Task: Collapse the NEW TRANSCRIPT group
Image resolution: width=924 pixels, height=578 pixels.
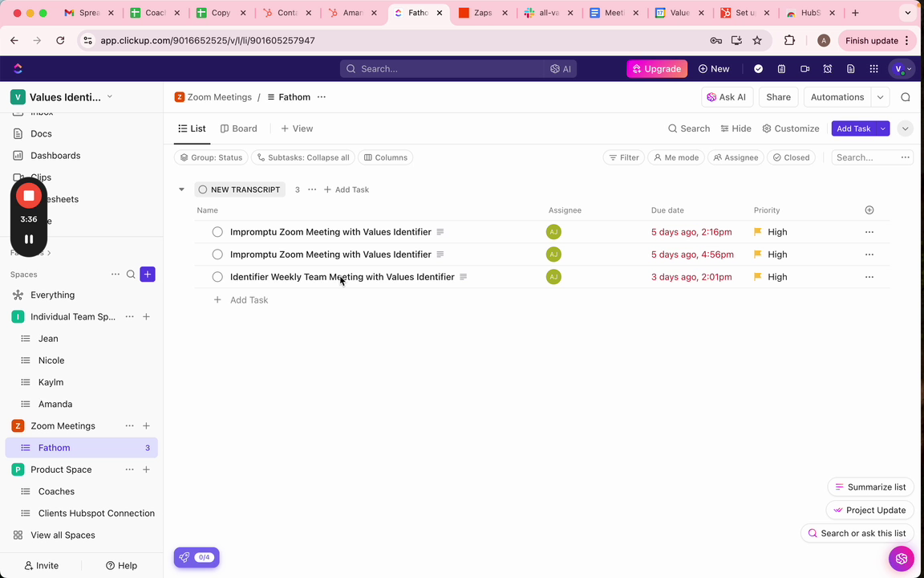Action: pos(181,189)
